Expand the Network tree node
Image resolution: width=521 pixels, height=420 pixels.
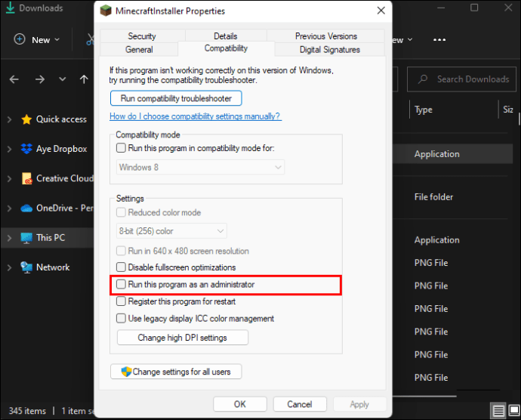point(9,267)
